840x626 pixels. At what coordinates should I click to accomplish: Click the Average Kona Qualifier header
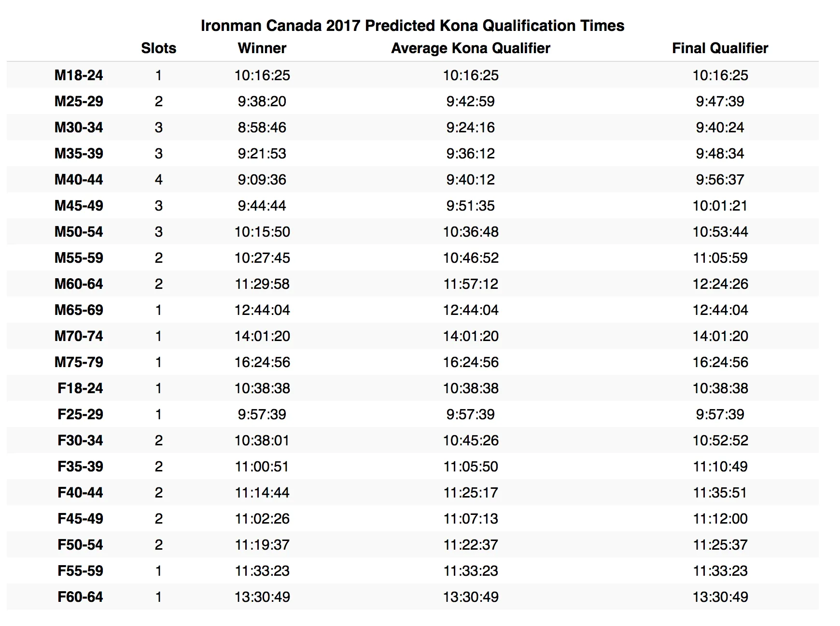[x=470, y=48]
